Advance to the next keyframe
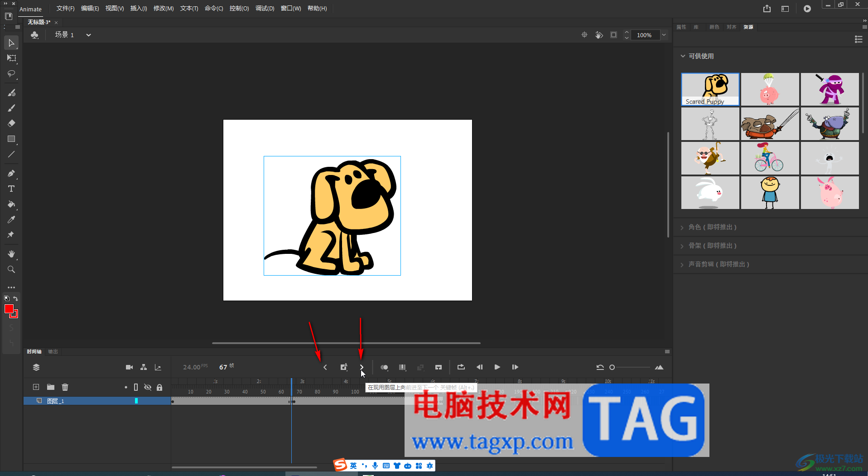 click(362, 367)
